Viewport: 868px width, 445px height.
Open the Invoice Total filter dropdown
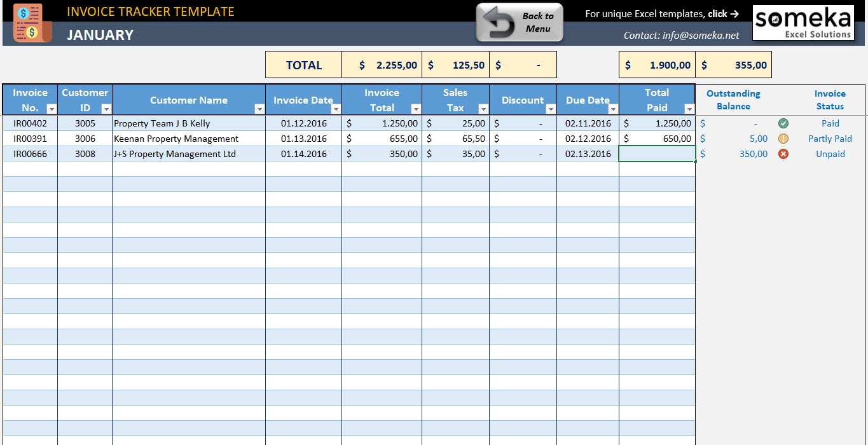415,109
